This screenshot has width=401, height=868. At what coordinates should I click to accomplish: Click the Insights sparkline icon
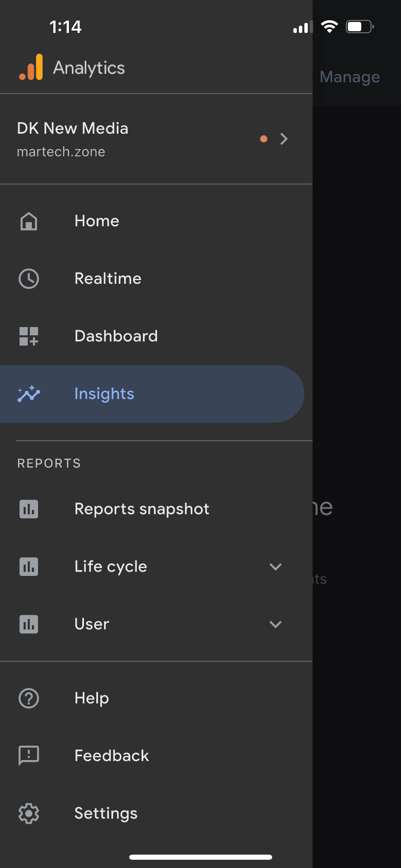tap(29, 394)
